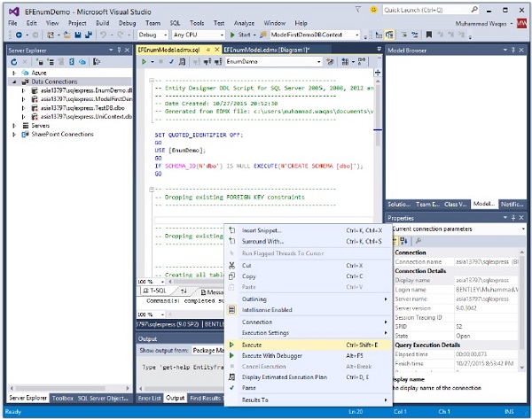Click Display Estimated Execution Plan icon

pyautogui.click(x=233, y=377)
